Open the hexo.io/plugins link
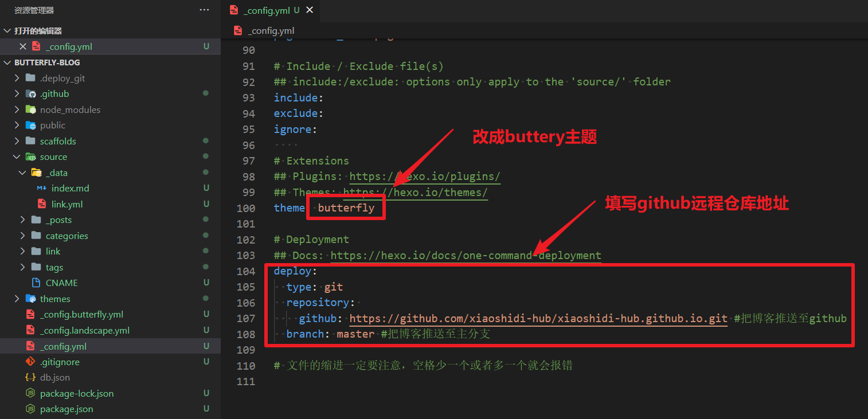The height and width of the screenshot is (419, 868). 425,177
